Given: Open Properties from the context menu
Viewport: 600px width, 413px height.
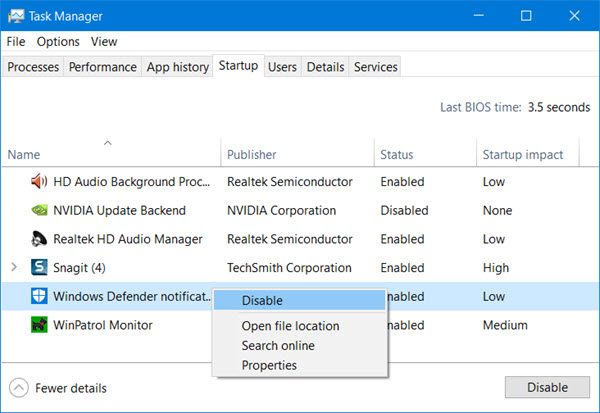Looking at the screenshot, I should [269, 365].
